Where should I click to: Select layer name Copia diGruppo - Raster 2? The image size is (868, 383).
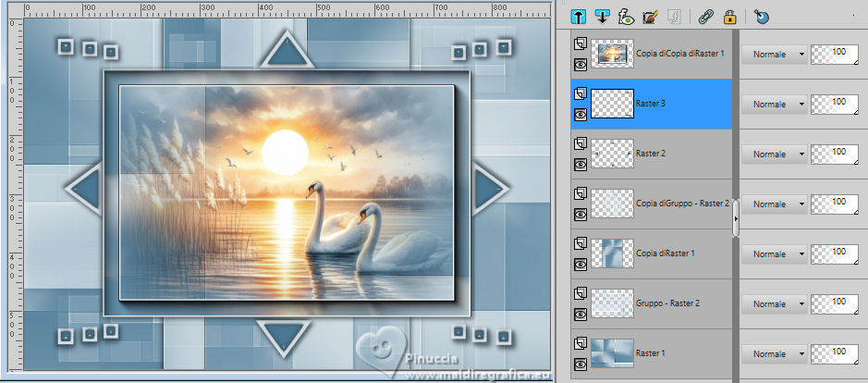(682, 204)
